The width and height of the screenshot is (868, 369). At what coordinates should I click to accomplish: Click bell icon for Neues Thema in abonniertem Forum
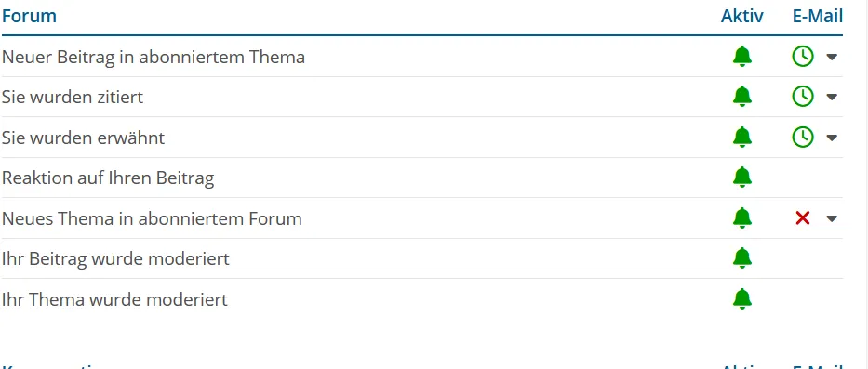(741, 218)
